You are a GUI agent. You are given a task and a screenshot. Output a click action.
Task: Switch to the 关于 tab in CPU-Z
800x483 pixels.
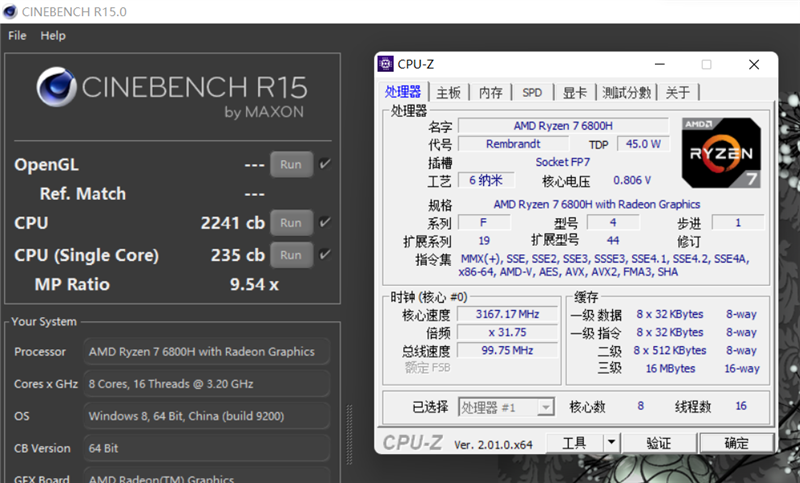[x=678, y=93]
